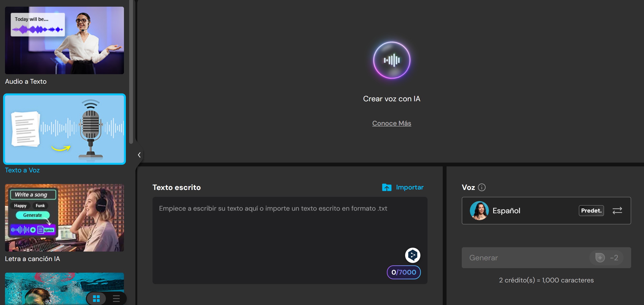This screenshot has height=305, width=644.
Task: Click the glowing AI voice waveform orb
Action: pyautogui.click(x=392, y=60)
